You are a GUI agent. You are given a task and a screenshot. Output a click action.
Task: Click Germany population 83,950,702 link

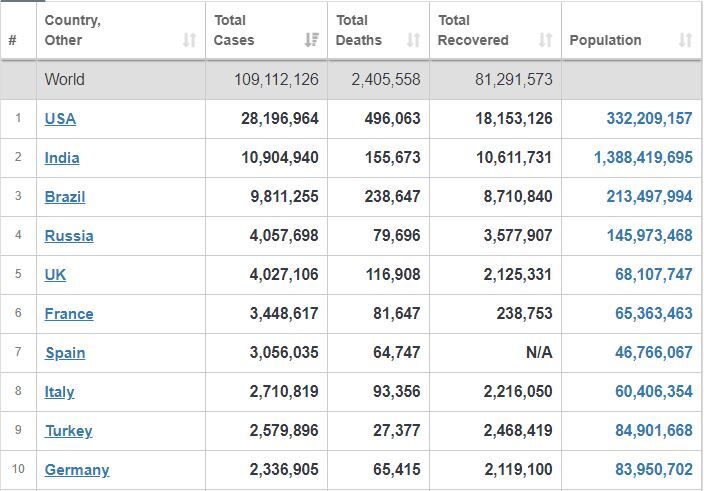point(654,469)
